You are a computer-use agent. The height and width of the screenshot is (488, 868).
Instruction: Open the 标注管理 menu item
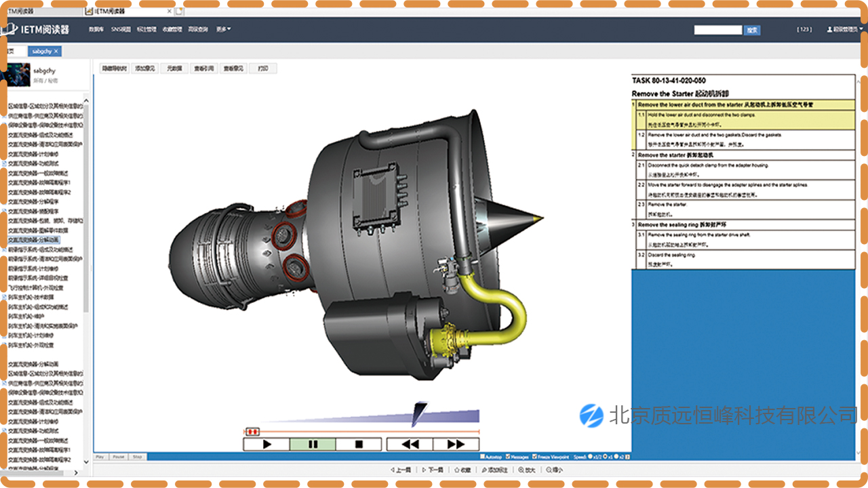[x=146, y=30]
